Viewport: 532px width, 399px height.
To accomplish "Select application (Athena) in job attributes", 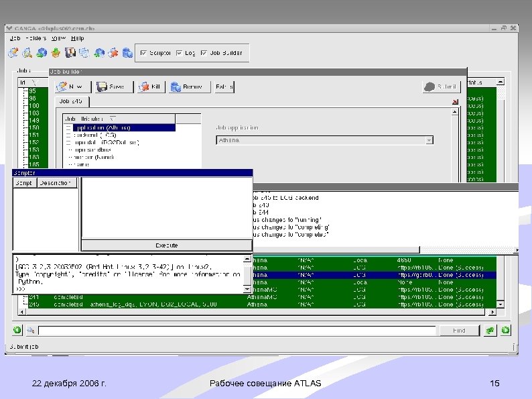I will point(124,127).
